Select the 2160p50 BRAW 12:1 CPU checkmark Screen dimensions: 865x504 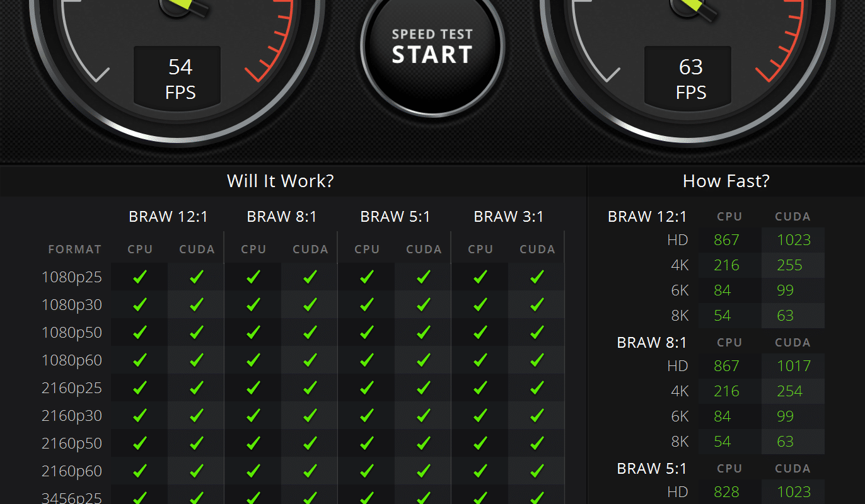[140, 443]
